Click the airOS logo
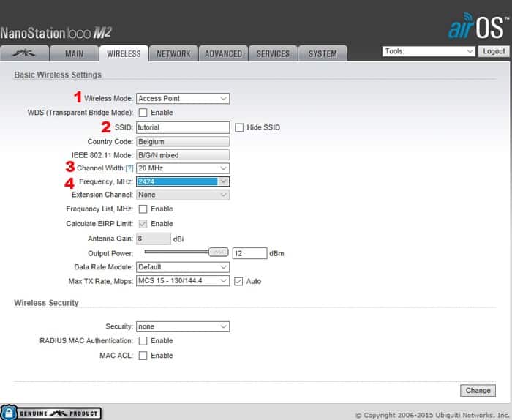Screen dimensions: 512x420 tap(478, 26)
